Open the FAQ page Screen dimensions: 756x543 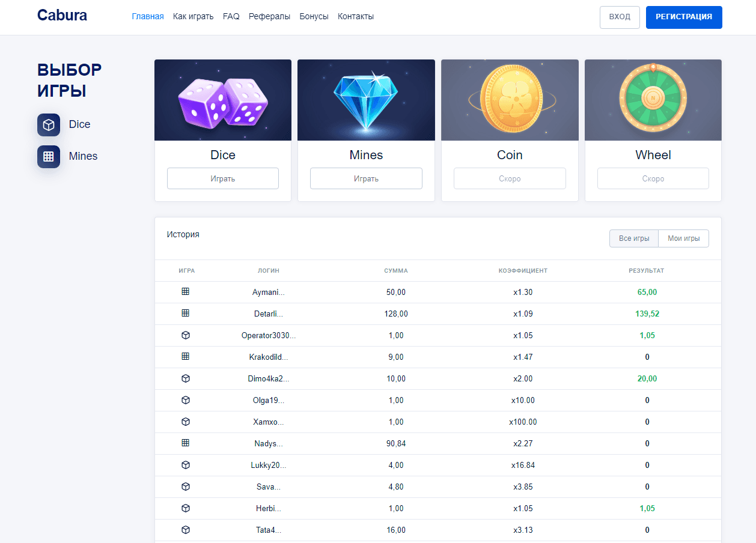(x=231, y=17)
